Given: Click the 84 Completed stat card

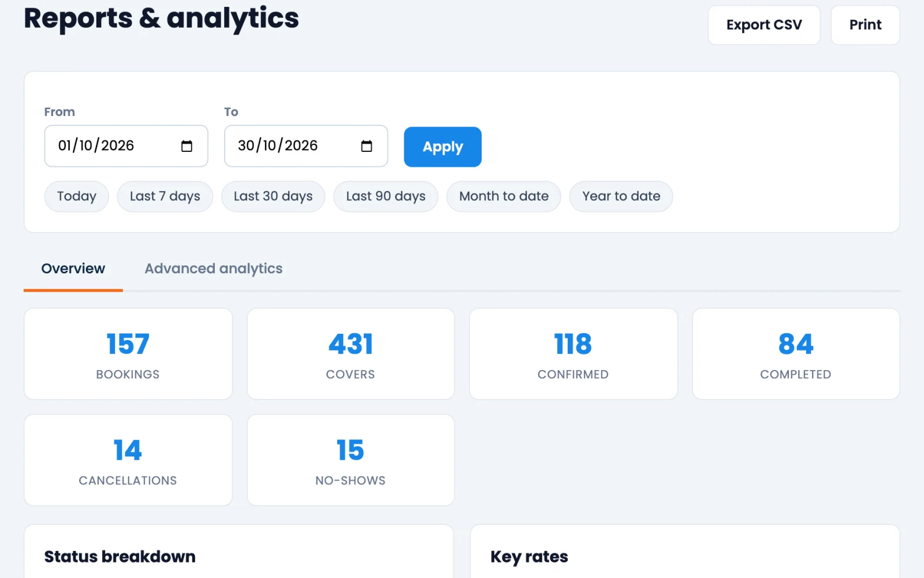Looking at the screenshot, I should point(796,354).
